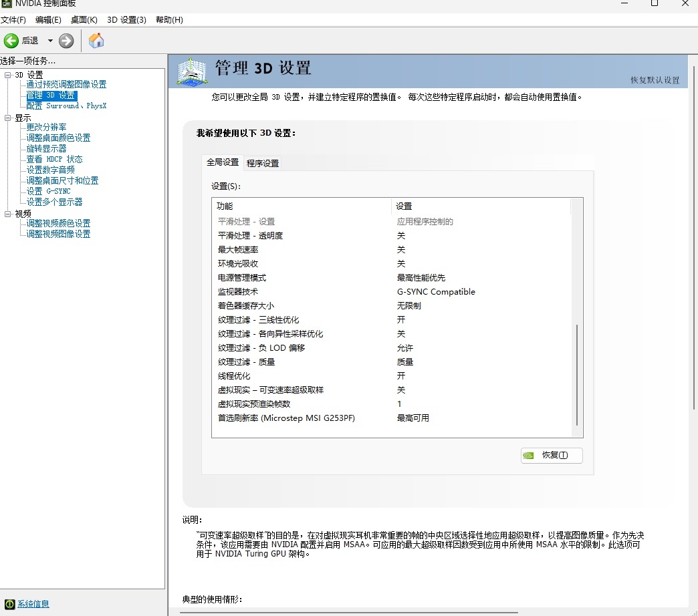Select the 纹理过滤 - 负 LOD 偏移 row
Screen dimensions: 698x616
[392, 348]
